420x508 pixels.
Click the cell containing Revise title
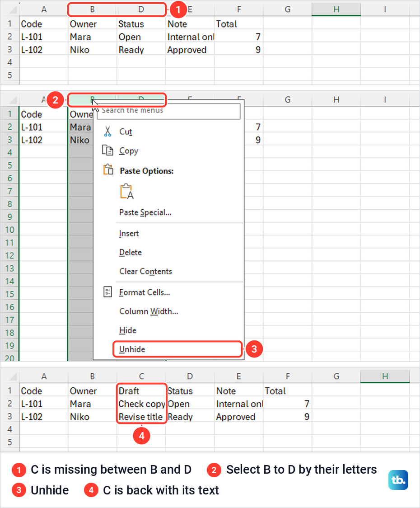click(x=141, y=417)
